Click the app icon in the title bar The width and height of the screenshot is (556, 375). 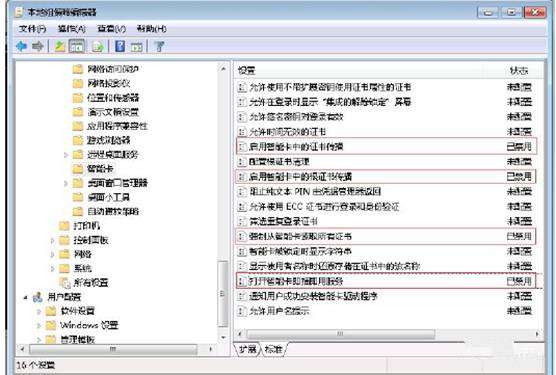coord(19,12)
